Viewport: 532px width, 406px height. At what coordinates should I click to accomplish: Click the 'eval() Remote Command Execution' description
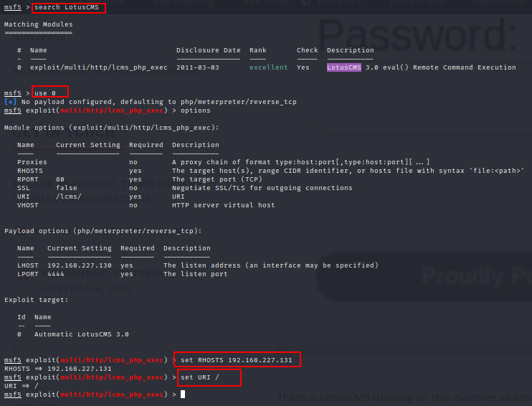tap(450, 67)
